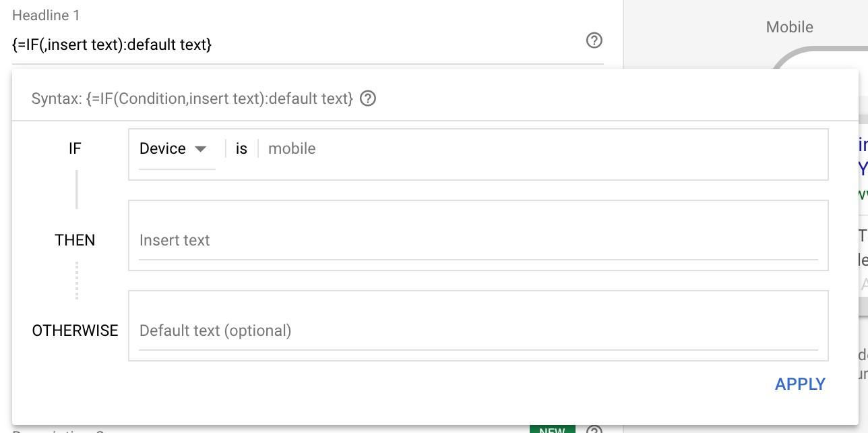Click the Default text optional field

(337, 330)
